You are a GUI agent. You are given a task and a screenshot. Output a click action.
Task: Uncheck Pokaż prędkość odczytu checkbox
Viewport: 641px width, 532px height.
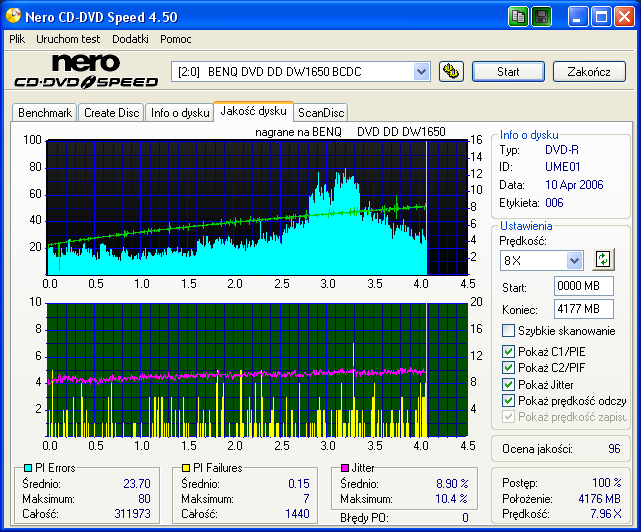tap(508, 401)
